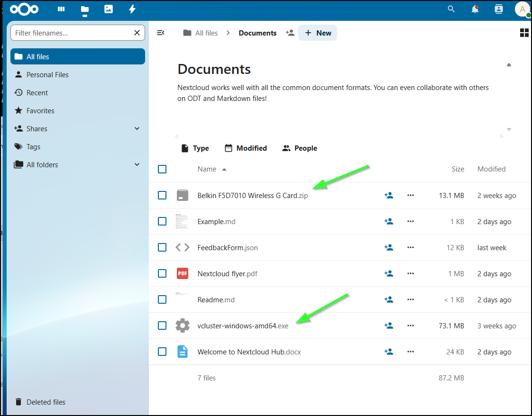The width and height of the screenshot is (532, 416).
Task: Tick Welcome to Nextcloud Hub.docx checkbox
Action: (162, 352)
